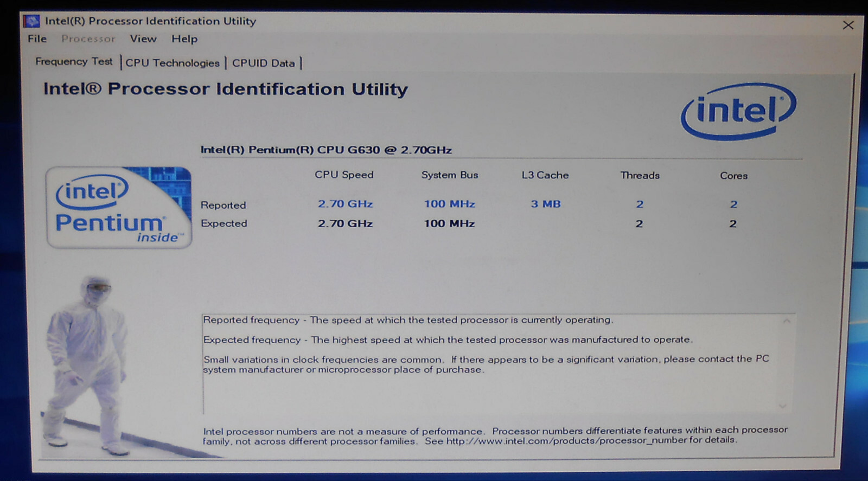Viewport: 868px width, 481px height.
Task: Click the System Bus column header
Action: coord(450,175)
